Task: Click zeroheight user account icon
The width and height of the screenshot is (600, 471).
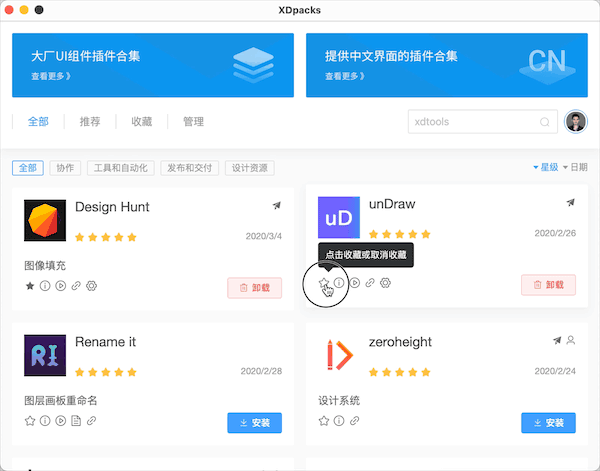Action: point(571,340)
